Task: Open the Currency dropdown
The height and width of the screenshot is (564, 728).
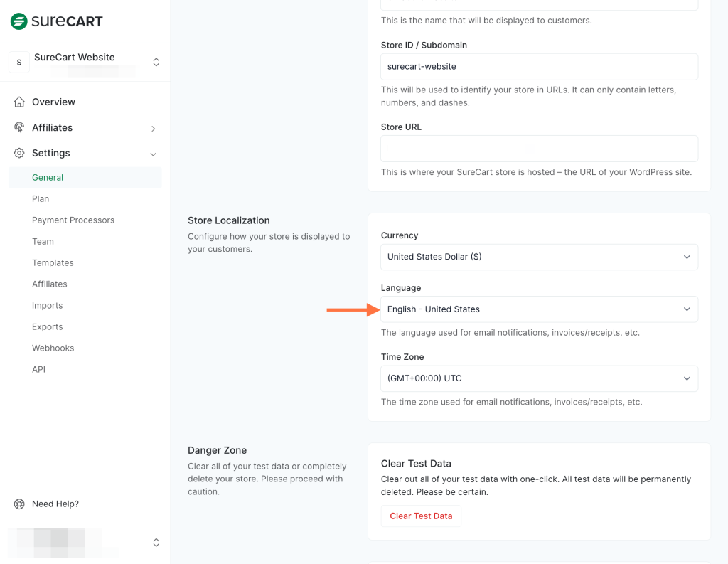Action: [539, 257]
